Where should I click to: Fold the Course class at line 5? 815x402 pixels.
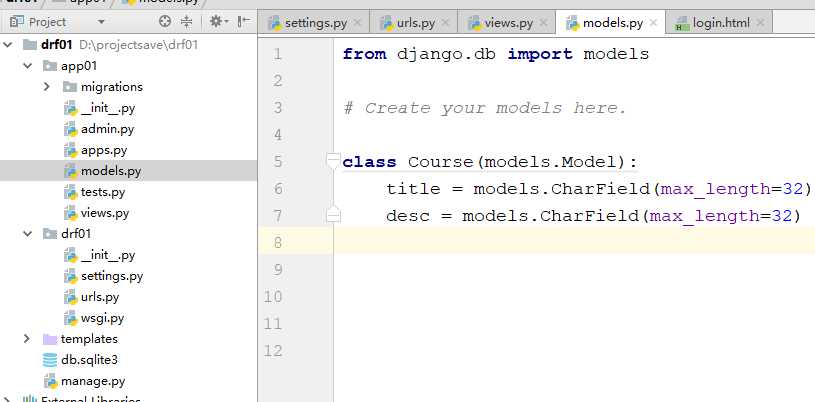point(333,162)
